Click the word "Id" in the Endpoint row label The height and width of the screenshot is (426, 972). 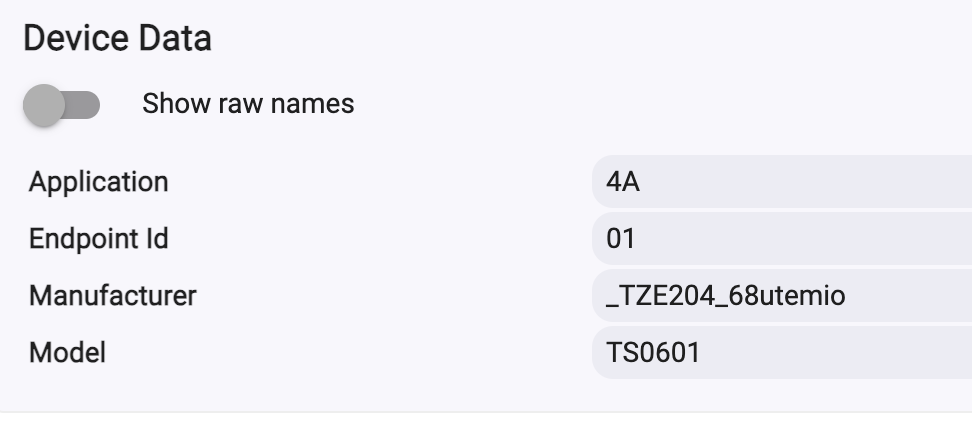[157, 239]
